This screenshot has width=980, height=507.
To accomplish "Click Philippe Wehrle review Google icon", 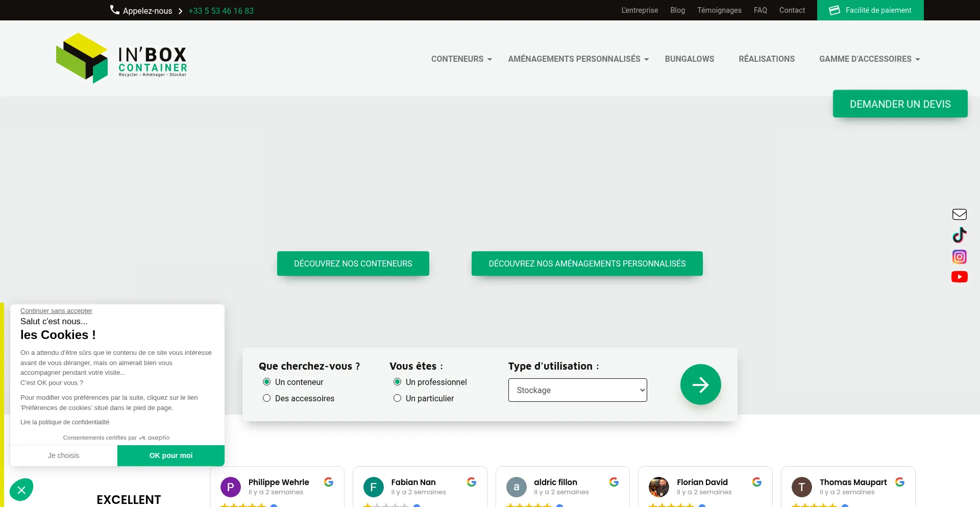I will [x=329, y=482].
